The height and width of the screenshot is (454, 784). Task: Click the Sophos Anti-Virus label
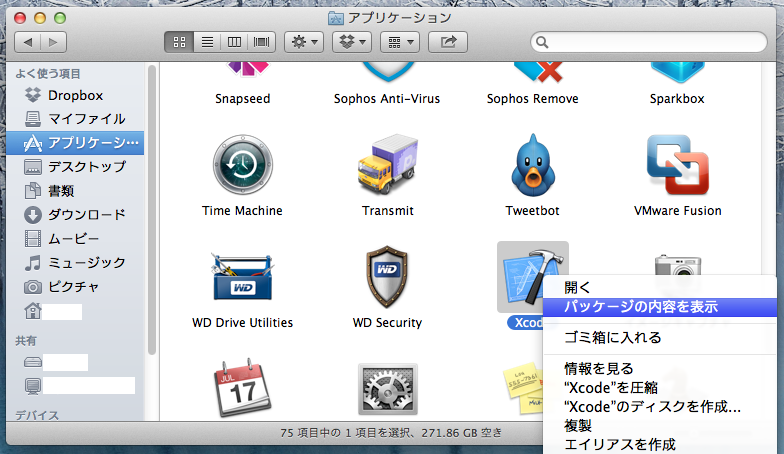pos(387,99)
